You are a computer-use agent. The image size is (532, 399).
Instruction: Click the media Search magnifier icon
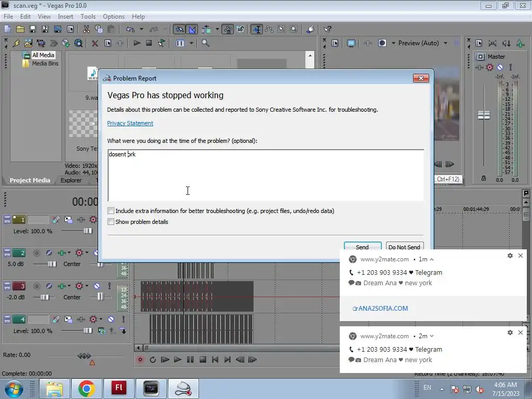[x=205, y=43]
